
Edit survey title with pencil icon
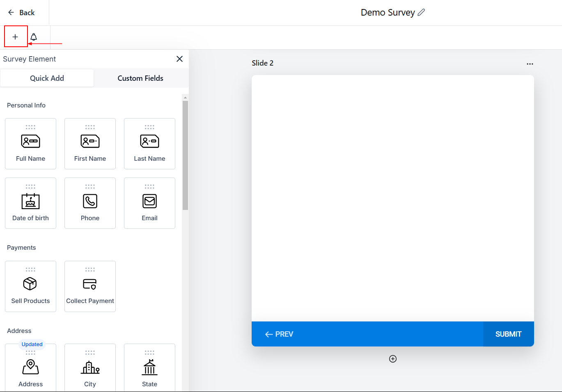tap(421, 12)
